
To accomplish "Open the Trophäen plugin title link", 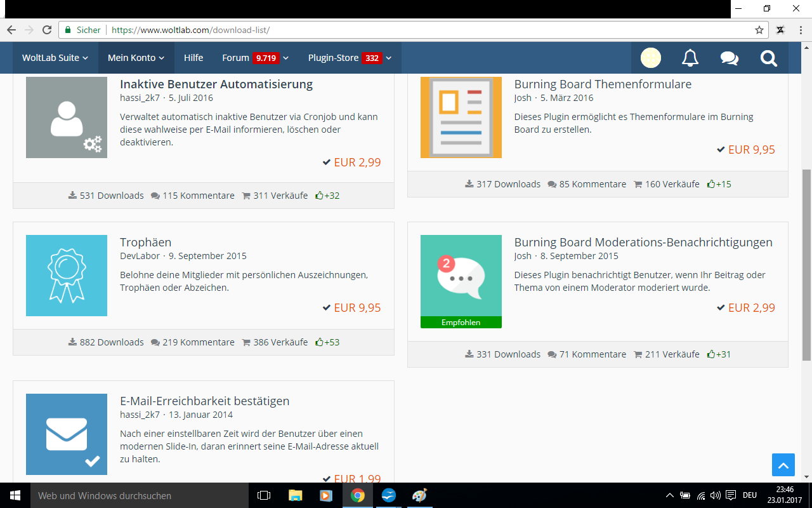I will [x=145, y=242].
